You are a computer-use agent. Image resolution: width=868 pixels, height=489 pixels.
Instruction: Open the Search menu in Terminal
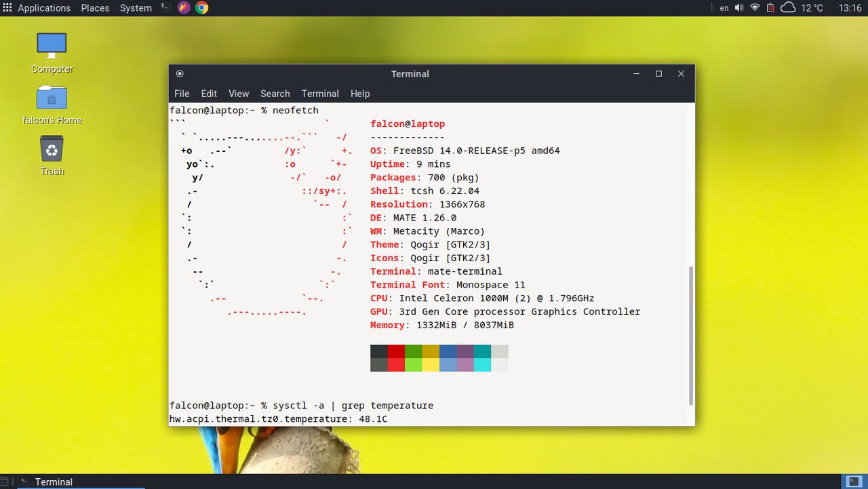point(275,94)
